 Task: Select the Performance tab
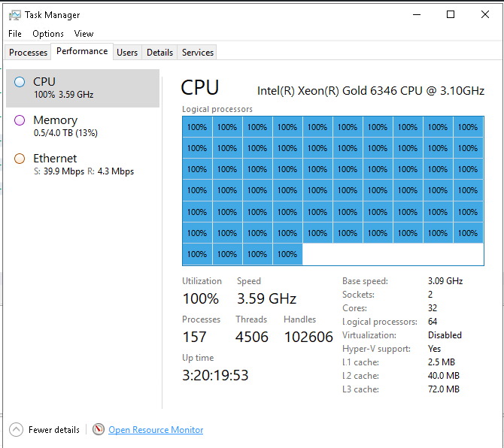click(82, 51)
